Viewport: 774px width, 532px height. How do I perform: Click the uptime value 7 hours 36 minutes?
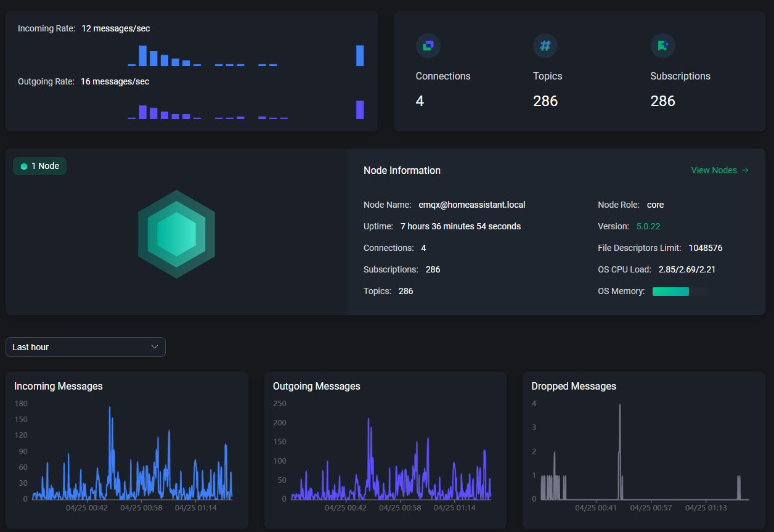tap(460, 226)
